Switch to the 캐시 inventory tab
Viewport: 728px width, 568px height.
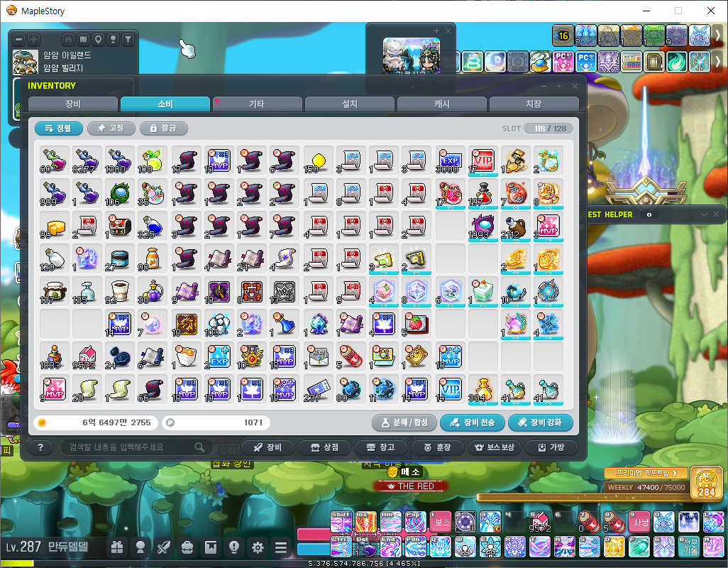(x=441, y=104)
